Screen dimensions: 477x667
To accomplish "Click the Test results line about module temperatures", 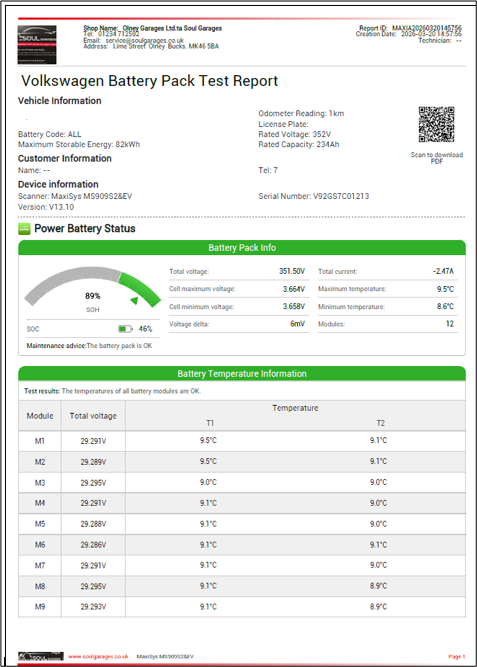I will (112, 391).
